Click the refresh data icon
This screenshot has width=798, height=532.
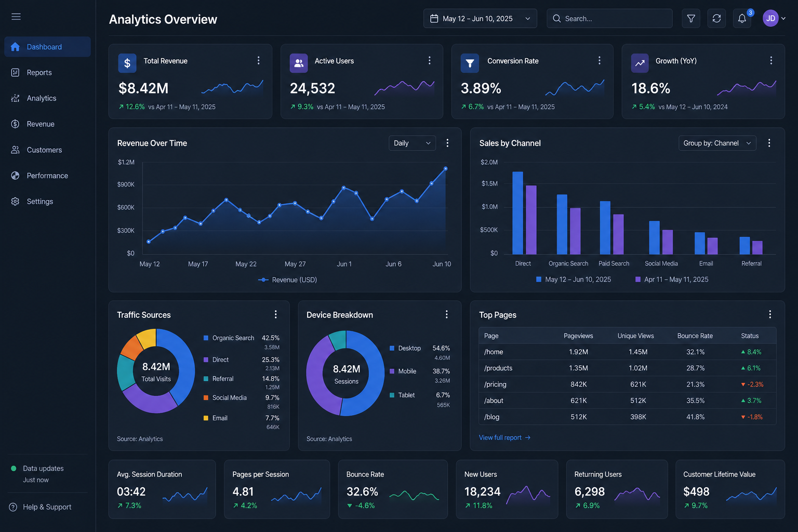pos(716,19)
